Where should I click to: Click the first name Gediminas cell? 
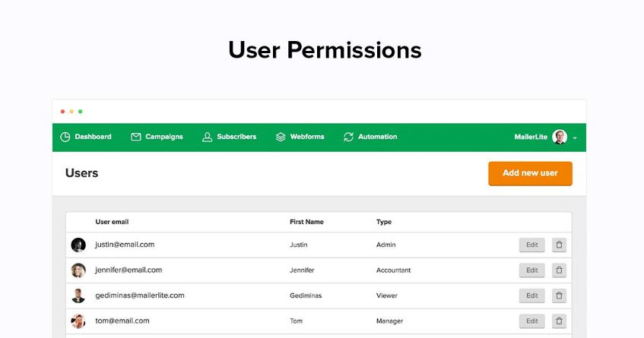tap(306, 295)
